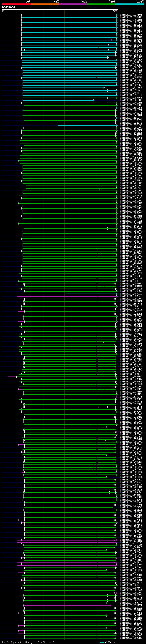Select label UniRef100_B6TRY7
This screenshot has width=146, height=644.
[131, 75]
